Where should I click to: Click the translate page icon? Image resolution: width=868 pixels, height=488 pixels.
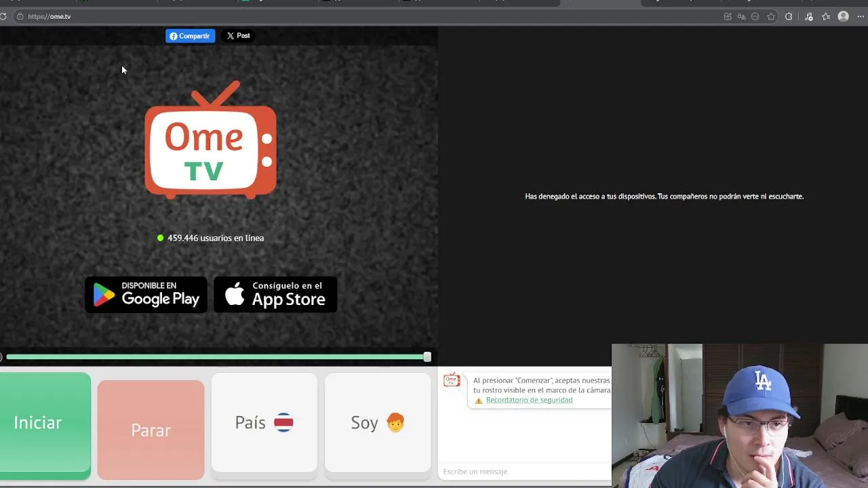[741, 16]
